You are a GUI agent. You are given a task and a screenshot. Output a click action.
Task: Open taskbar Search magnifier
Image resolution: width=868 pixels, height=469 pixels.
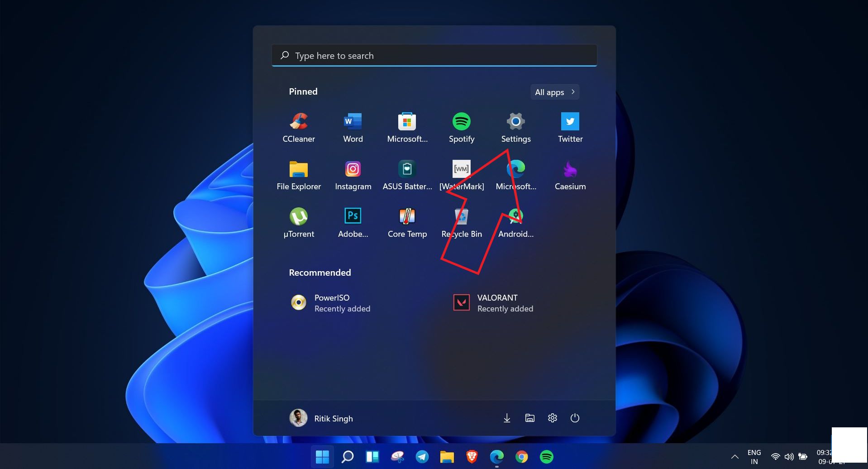347,457
